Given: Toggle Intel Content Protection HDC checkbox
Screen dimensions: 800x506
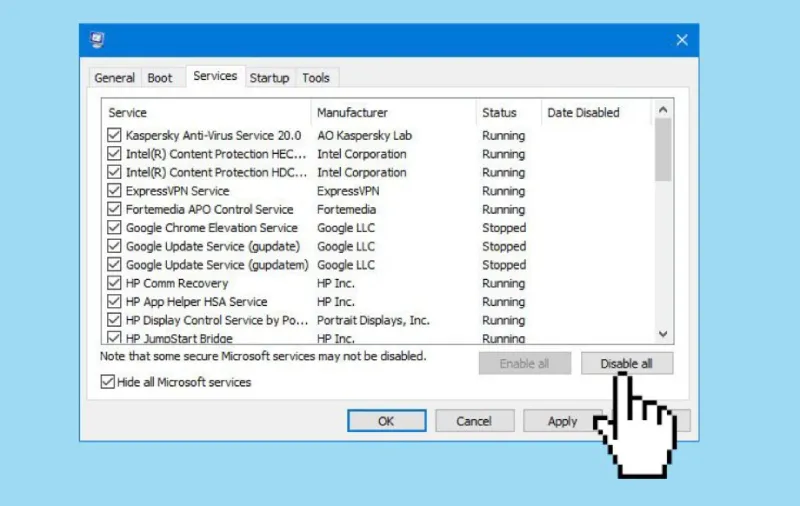Looking at the screenshot, I should pos(114,172).
